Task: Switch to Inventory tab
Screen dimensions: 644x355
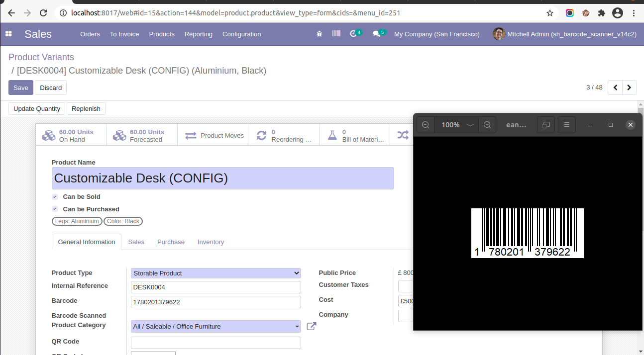Action: click(211, 242)
